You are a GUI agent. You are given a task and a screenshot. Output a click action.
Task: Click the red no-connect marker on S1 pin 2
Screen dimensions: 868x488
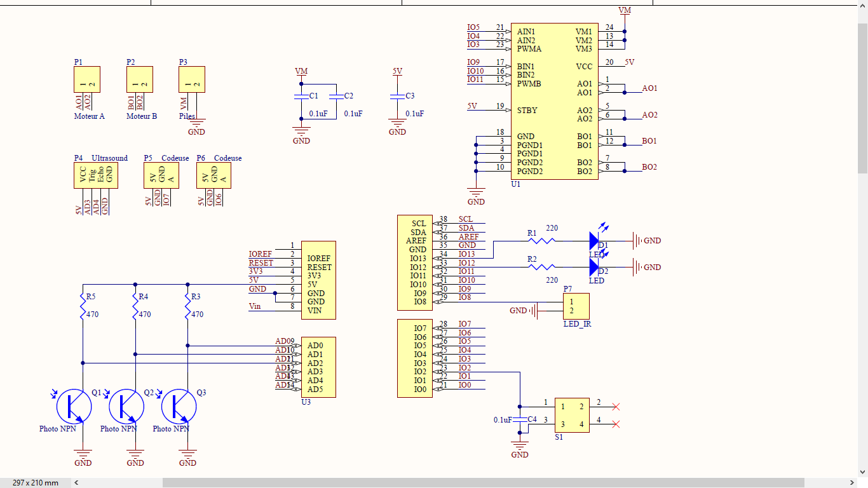coord(615,407)
